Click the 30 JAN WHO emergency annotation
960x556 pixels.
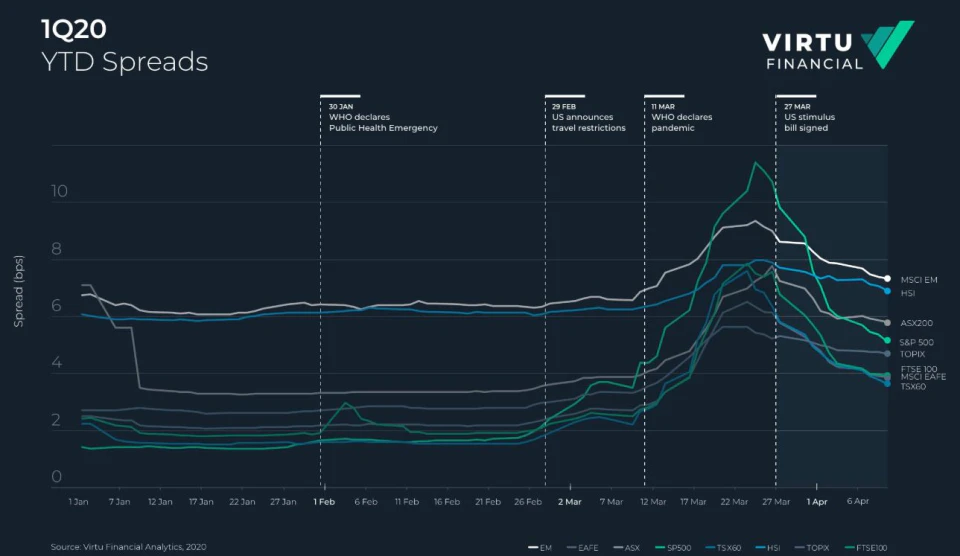pyautogui.click(x=383, y=117)
